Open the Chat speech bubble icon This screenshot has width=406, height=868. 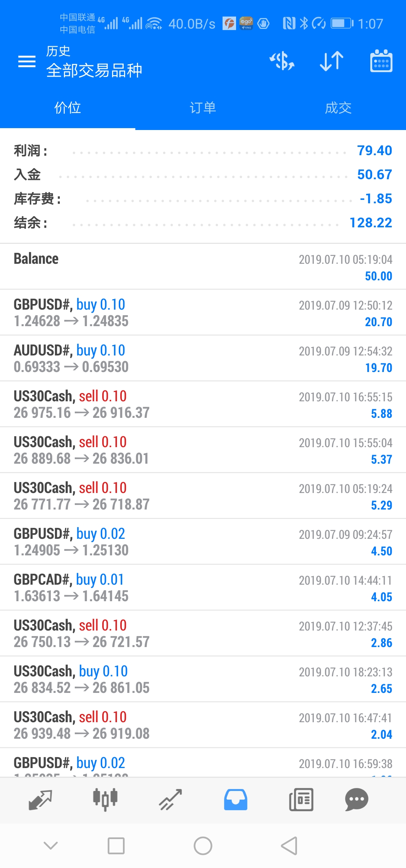[x=356, y=800]
